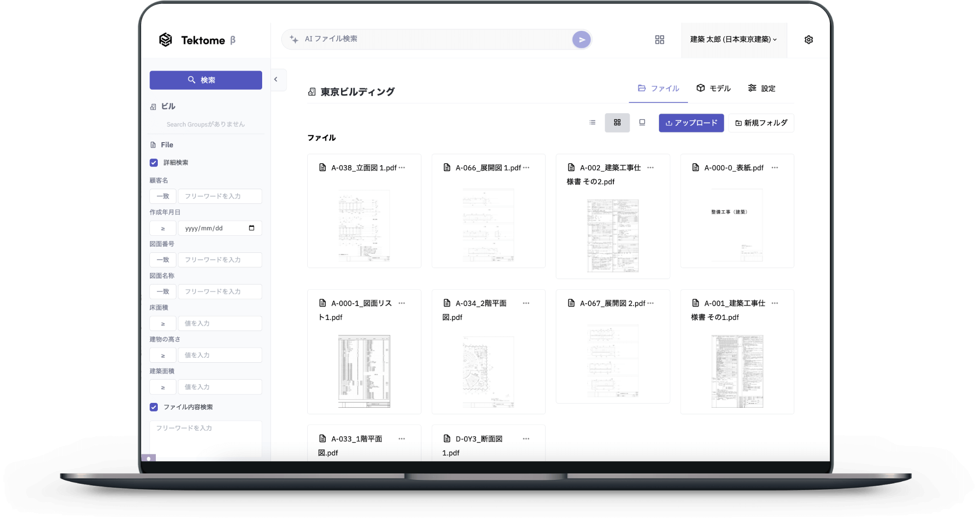Viewport: 980px width, 521px height.
Task: Click file icon of A-000-0_表紙.pdf
Action: 695,168
